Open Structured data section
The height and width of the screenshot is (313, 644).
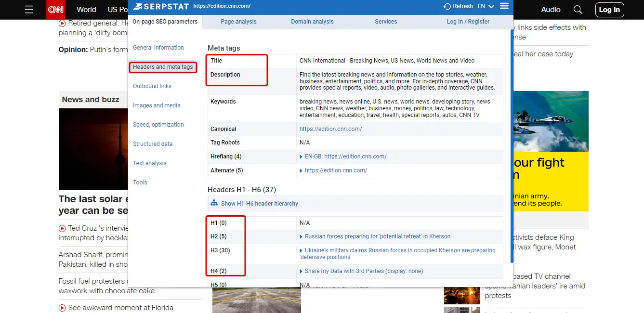153,144
